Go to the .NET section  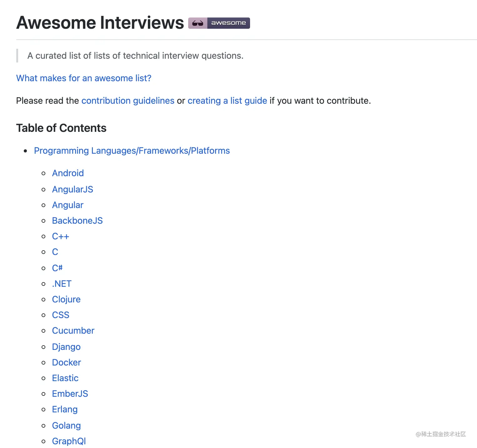(x=62, y=284)
